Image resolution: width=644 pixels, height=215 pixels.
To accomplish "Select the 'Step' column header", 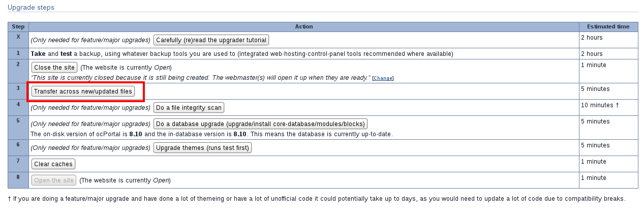I will [18, 26].
